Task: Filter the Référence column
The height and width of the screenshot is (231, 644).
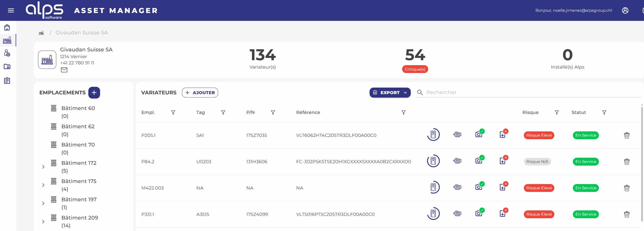Action: coord(403,112)
